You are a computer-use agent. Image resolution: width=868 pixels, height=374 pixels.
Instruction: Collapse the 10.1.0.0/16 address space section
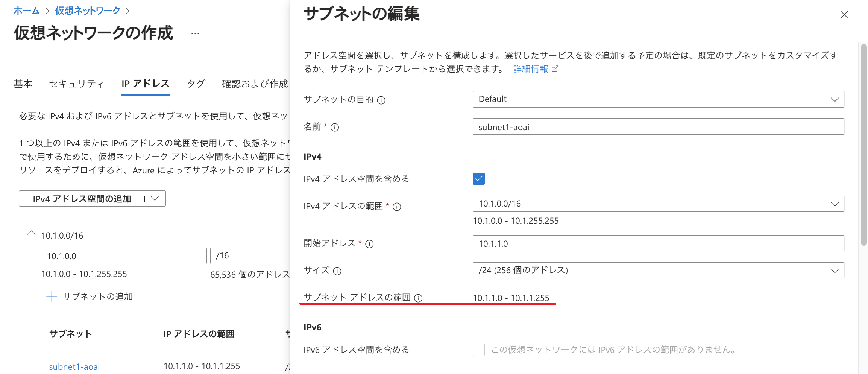coord(32,233)
